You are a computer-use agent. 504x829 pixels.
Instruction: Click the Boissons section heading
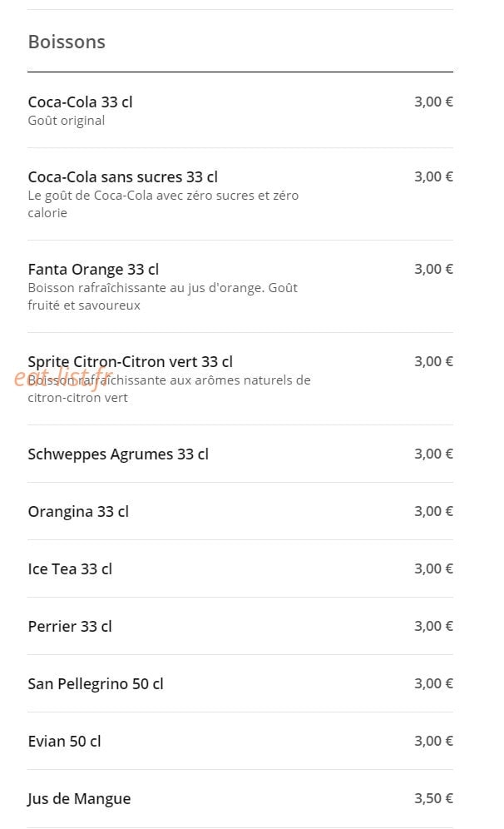[x=67, y=42]
